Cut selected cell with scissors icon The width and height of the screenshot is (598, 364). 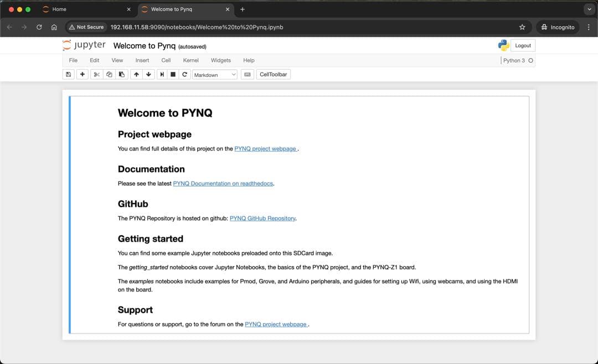pos(96,75)
